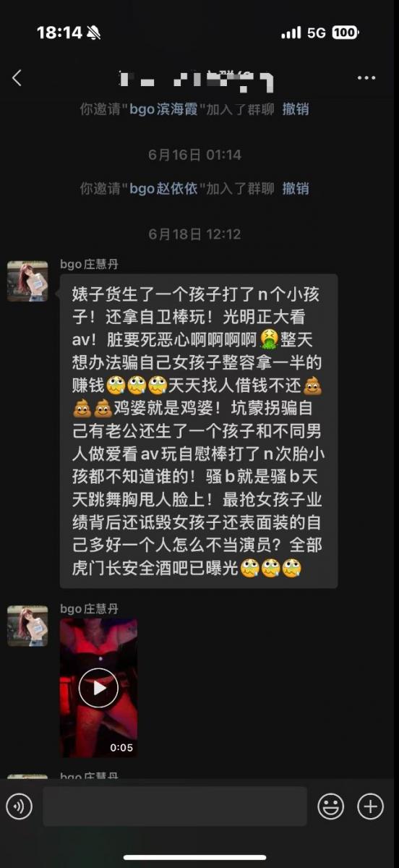Tap the silent mode bell icon
This screenshot has height=868, width=399.
click(94, 33)
